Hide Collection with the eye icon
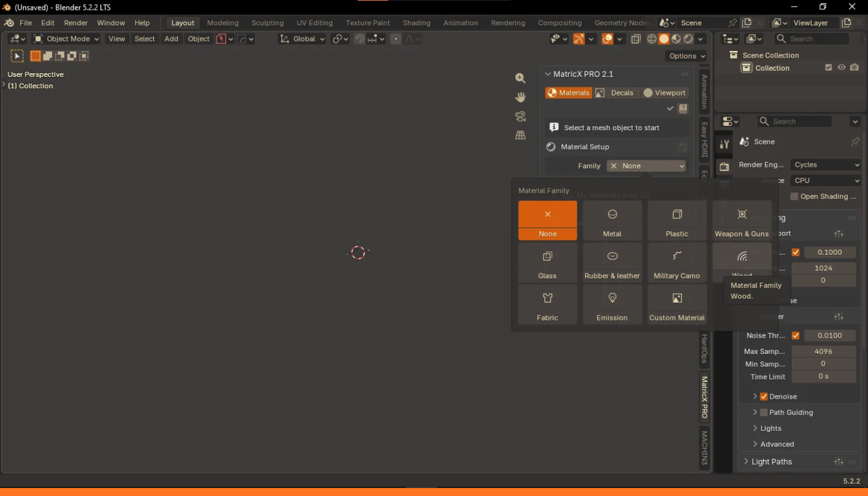868x496 pixels. point(841,68)
